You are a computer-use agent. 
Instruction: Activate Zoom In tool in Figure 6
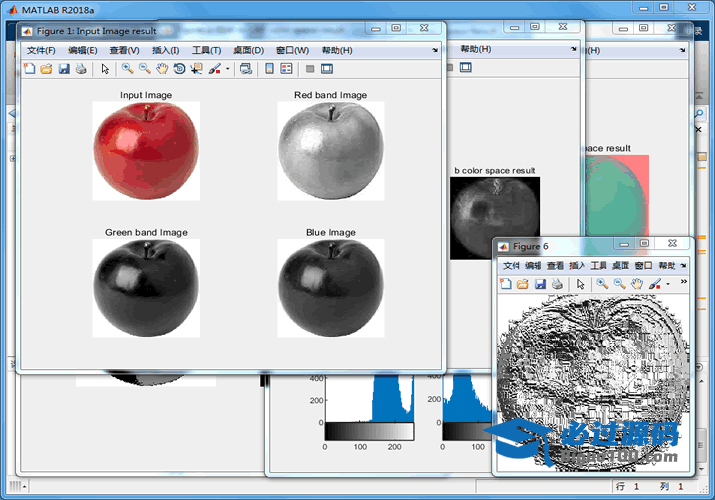tap(602, 284)
